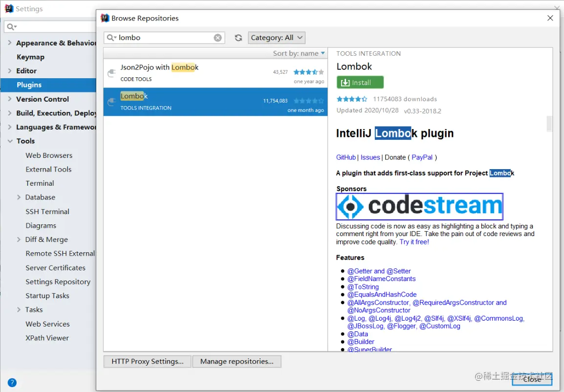Expand the Tasks node under Tools
Screen dimensions: 564x392
pyautogui.click(x=19, y=309)
